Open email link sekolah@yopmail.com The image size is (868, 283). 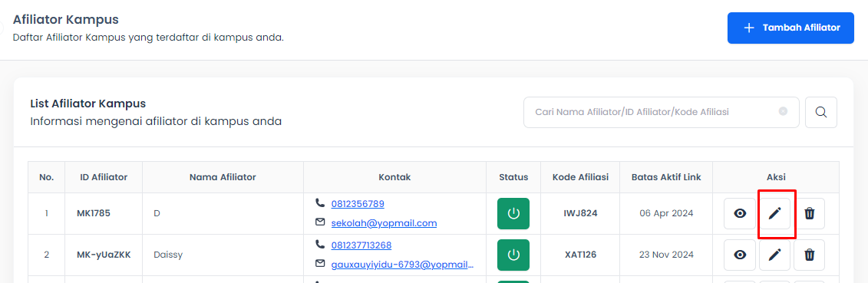tap(384, 223)
